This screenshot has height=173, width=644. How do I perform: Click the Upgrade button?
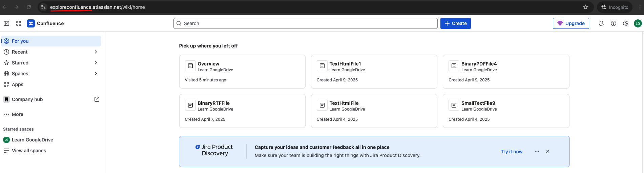pos(571,23)
